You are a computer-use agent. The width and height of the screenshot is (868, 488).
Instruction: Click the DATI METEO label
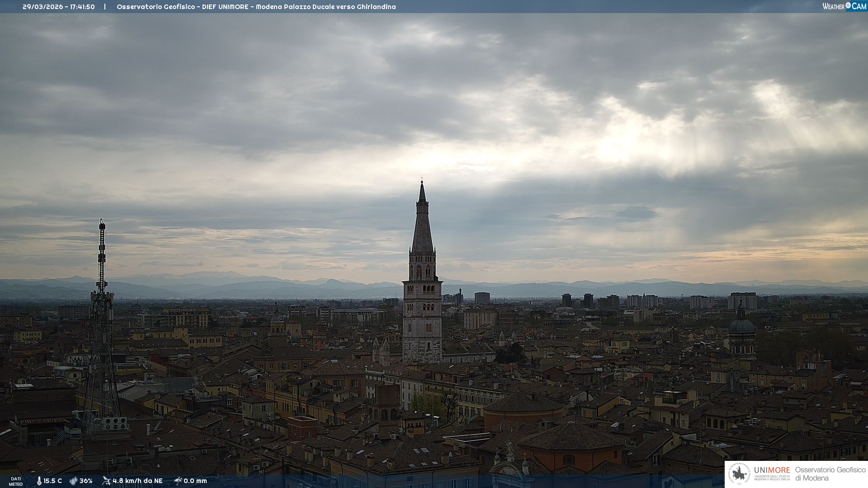point(16,482)
